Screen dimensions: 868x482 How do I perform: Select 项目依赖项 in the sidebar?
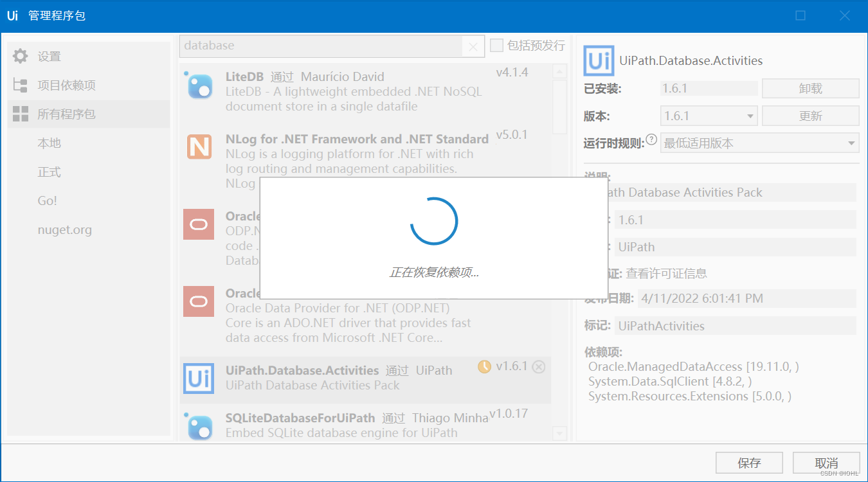pyautogui.click(x=89, y=85)
